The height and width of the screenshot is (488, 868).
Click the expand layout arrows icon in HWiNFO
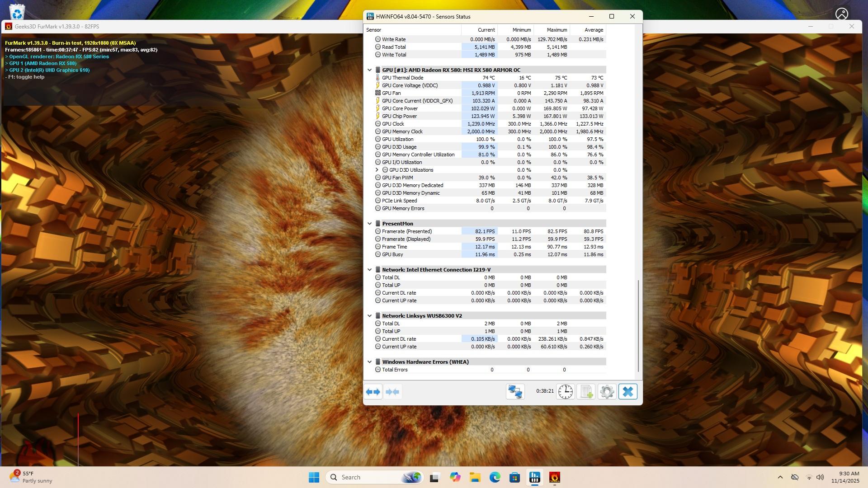click(x=373, y=392)
